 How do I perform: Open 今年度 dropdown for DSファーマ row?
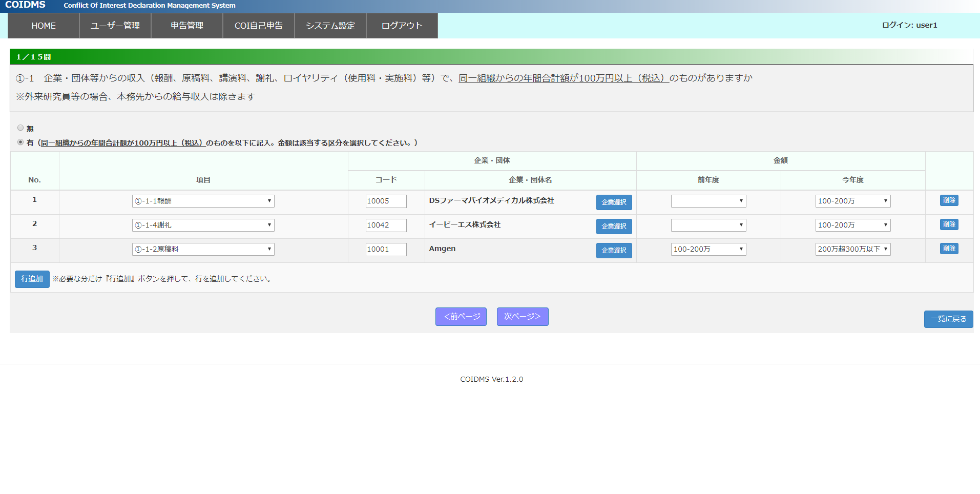[x=853, y=201]
